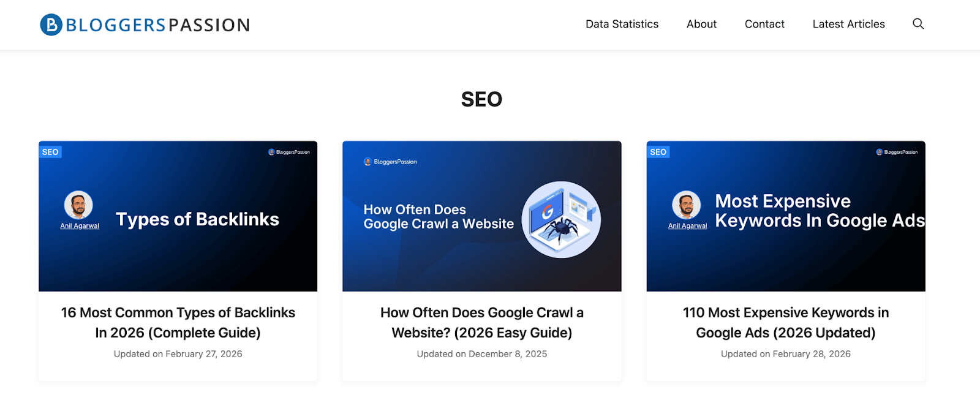Click the BloggersPassion B logo icon
The width and height of the screenshot is (980, 400).
tap(51, 25)
